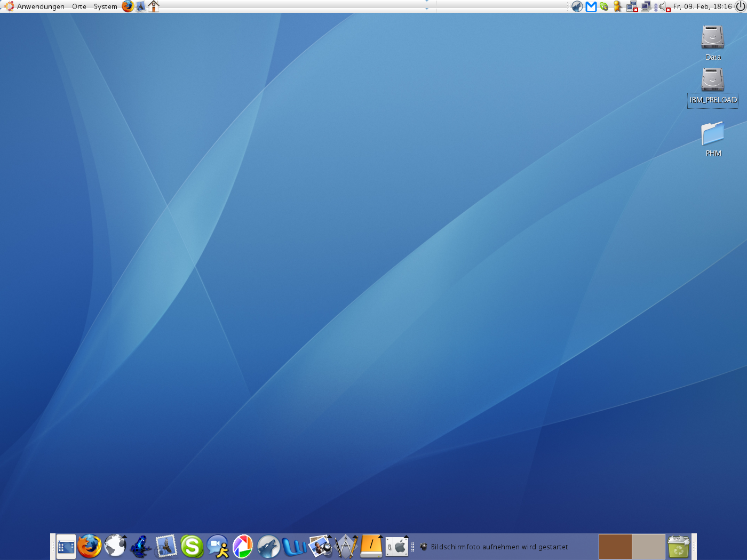Open Skype from the dock
The height and width of the screenshot is (560, 747).
pyautogui.click(x=192, y=547)
